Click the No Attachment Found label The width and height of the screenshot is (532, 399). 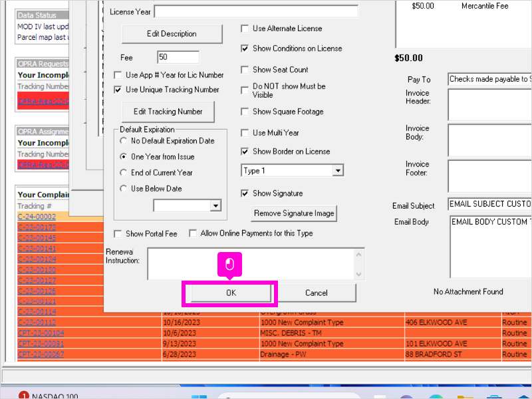[x=468, y=291]
